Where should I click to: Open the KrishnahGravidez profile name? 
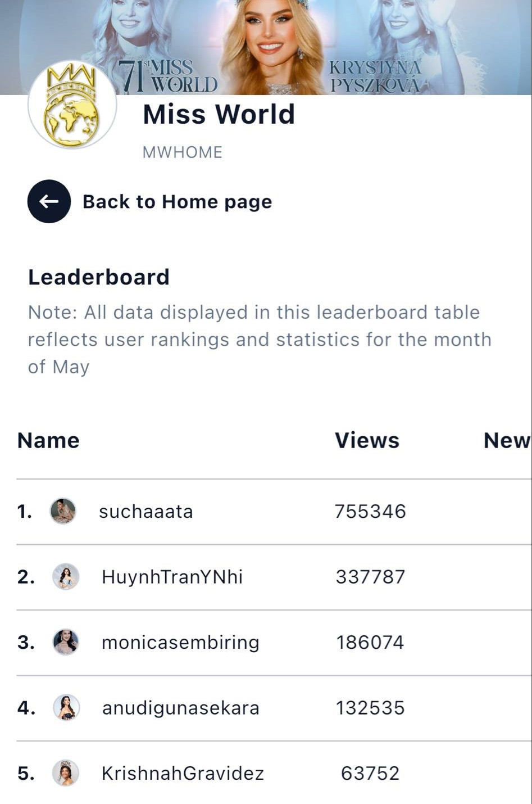coord(183,773)
